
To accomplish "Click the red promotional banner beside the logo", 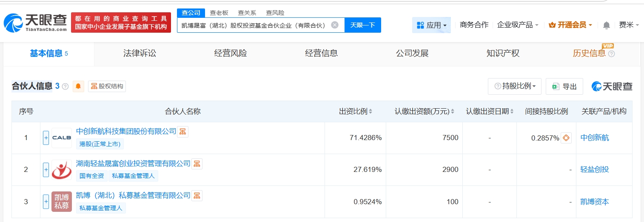I will point(121,22).
